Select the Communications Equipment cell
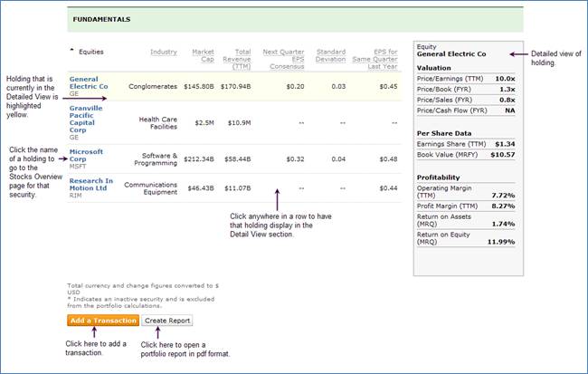The image size is (588, 374). click(x=151, y=188)
